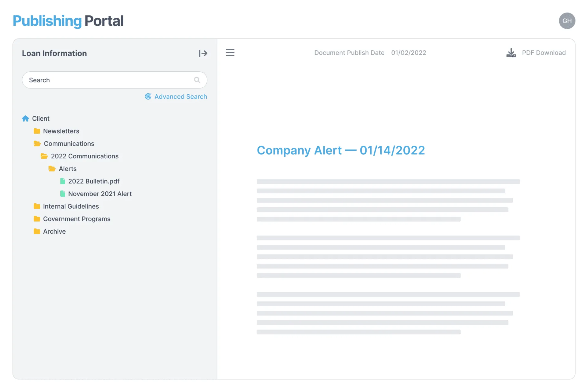588x392 pixels.
Task: Expand the Internal Guidelines folder icon
Action: (x=37, y=206)
